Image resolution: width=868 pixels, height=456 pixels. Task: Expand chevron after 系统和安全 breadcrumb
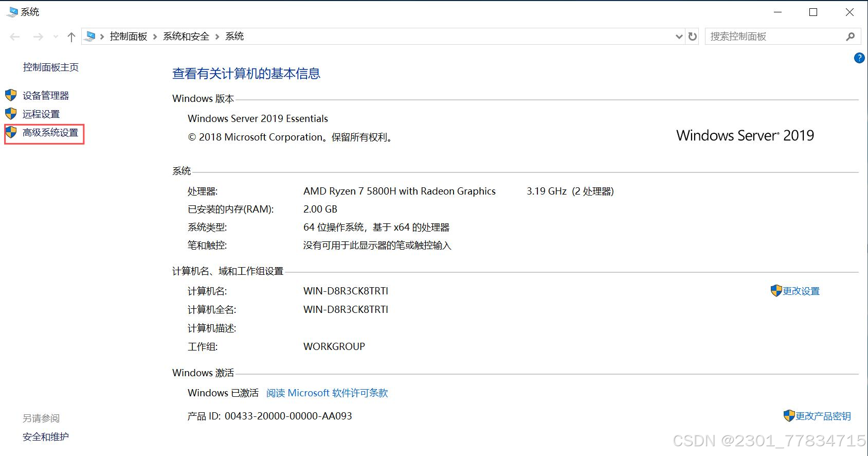[x=217, y=37]
